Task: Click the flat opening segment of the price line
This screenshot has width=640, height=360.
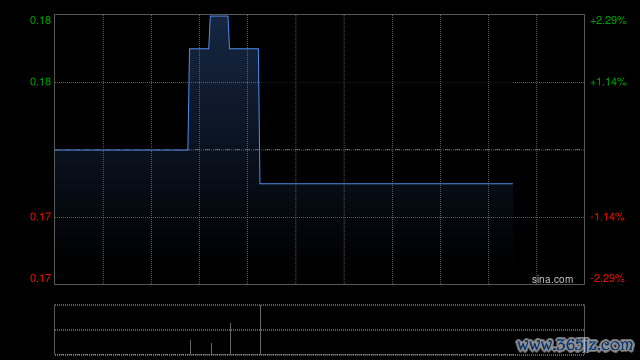Action: pos(121,150)
